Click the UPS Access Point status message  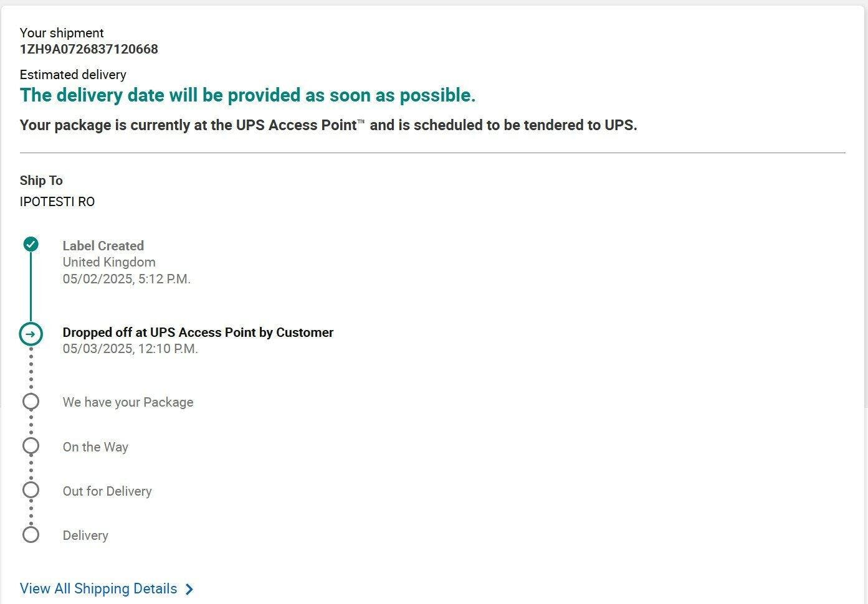point(328,125)
